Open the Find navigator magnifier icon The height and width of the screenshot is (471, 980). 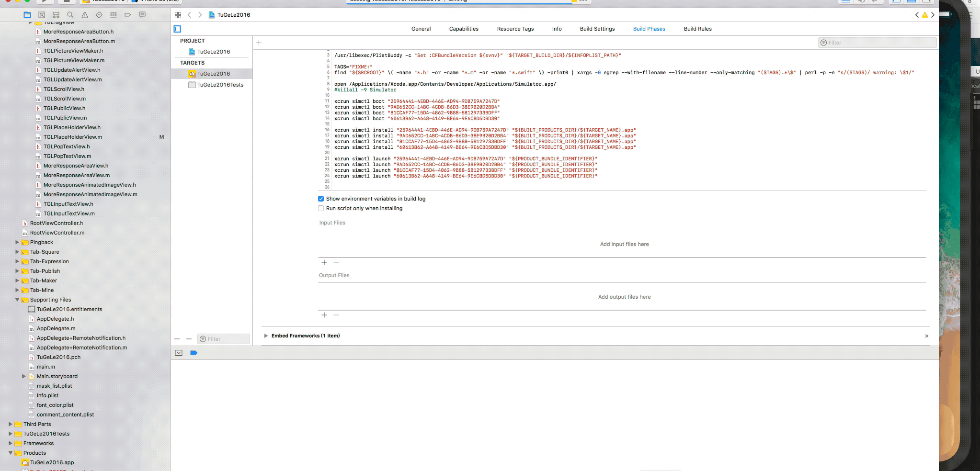coord(70,15)
